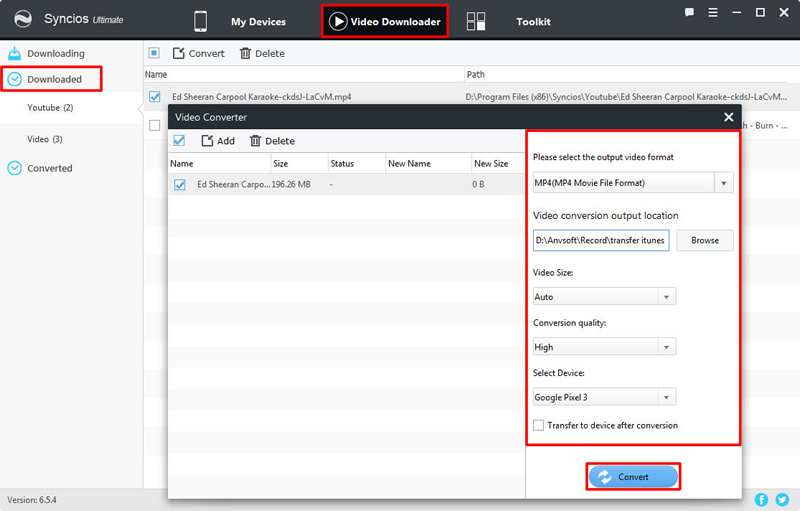Open the Converted section
This screenshot has width=800, height=511.
coord(49,168)
